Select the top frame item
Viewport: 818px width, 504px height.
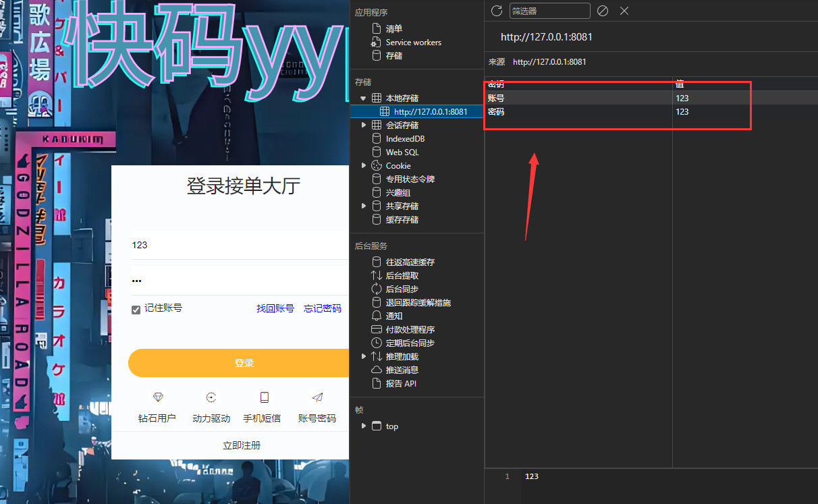point(392,426)
